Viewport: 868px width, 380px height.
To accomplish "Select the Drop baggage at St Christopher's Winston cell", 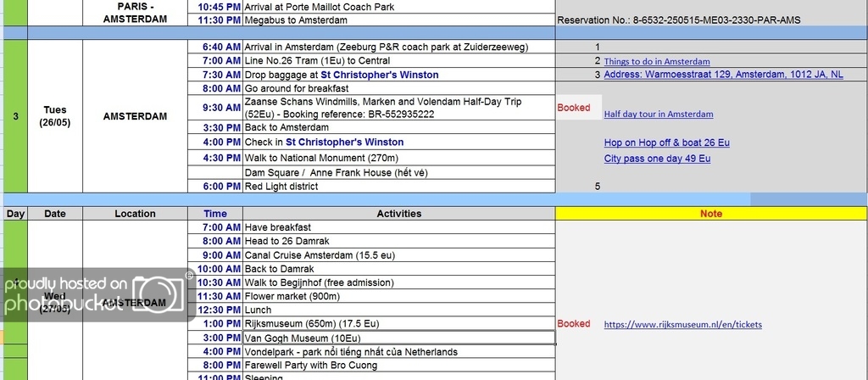I will pos(398,75).
